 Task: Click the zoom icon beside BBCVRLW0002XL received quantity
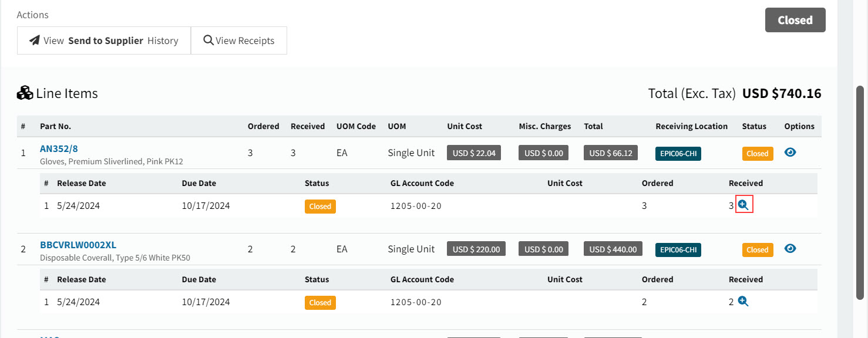(x=743, y=300)
